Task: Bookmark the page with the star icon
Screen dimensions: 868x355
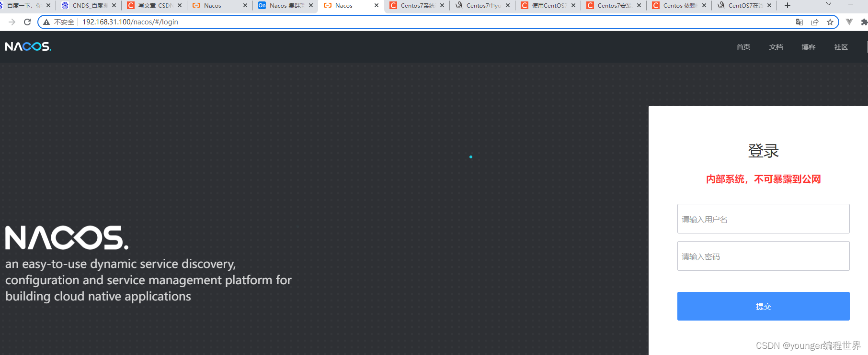Action: pos(830,22)
